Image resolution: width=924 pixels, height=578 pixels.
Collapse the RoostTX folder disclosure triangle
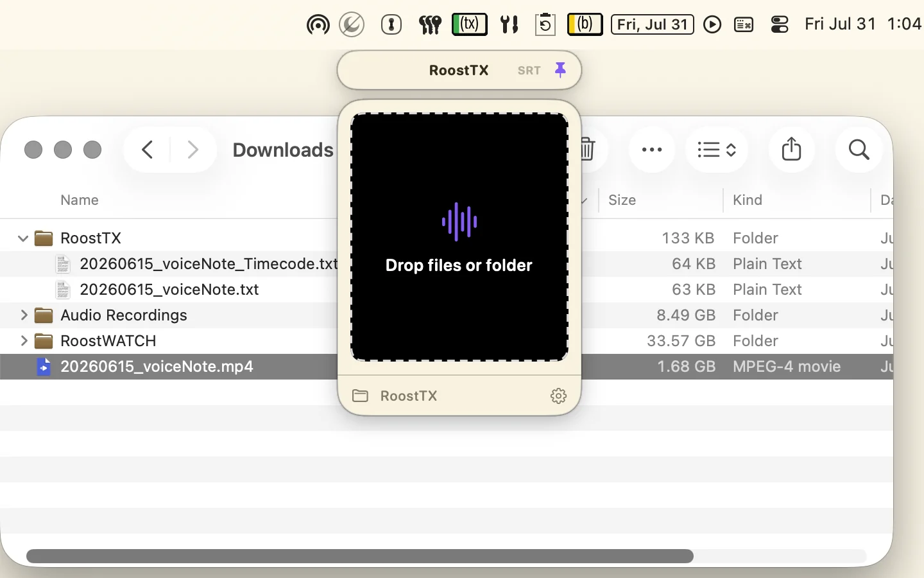23,238
